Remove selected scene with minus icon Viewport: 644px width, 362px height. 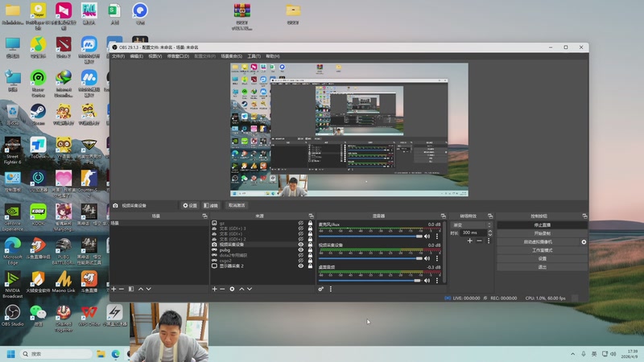(122, 289)
